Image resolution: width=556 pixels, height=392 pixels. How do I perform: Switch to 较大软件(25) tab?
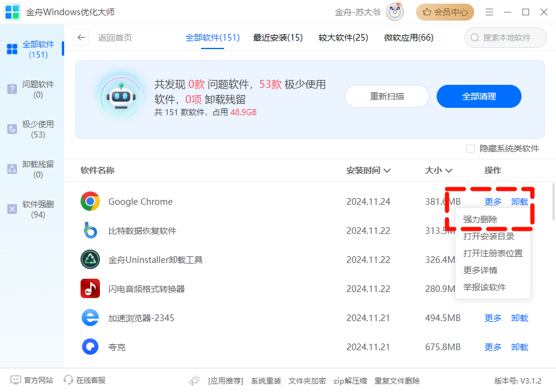tap(343, 38)
